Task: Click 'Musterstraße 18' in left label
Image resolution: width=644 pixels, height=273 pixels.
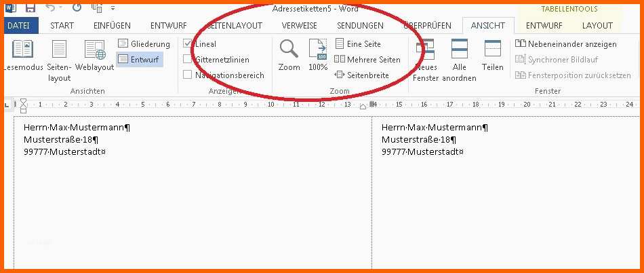Action: tap(61, 140)
